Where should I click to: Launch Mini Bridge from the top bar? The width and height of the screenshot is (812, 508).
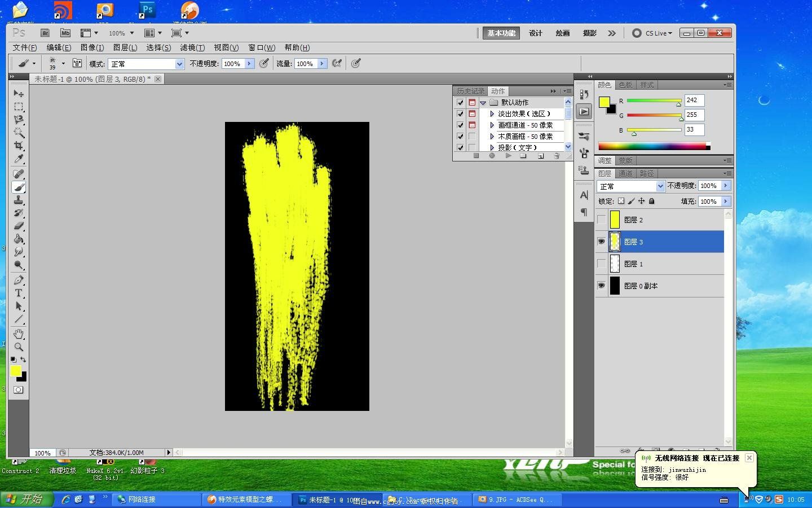pos(65,33)
